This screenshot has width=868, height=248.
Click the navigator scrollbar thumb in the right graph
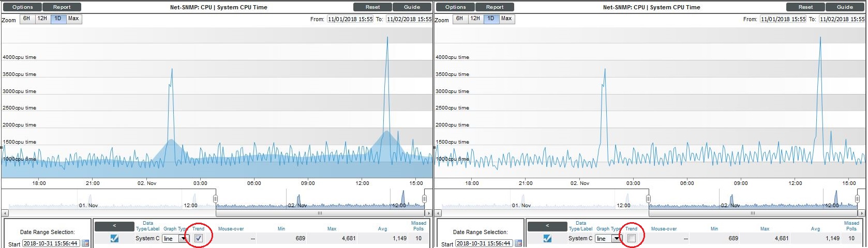pyautogui.click(x=753, y=213)
